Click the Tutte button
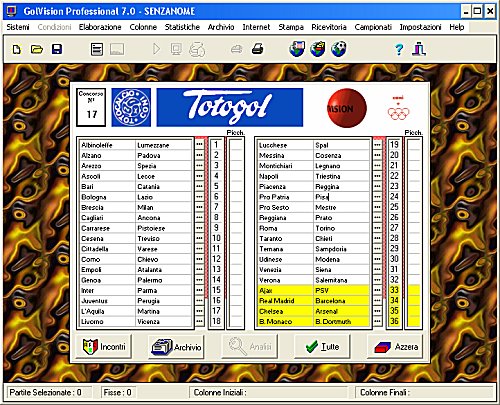The height and width of the screenshot is (405, 500). [322, 347]
